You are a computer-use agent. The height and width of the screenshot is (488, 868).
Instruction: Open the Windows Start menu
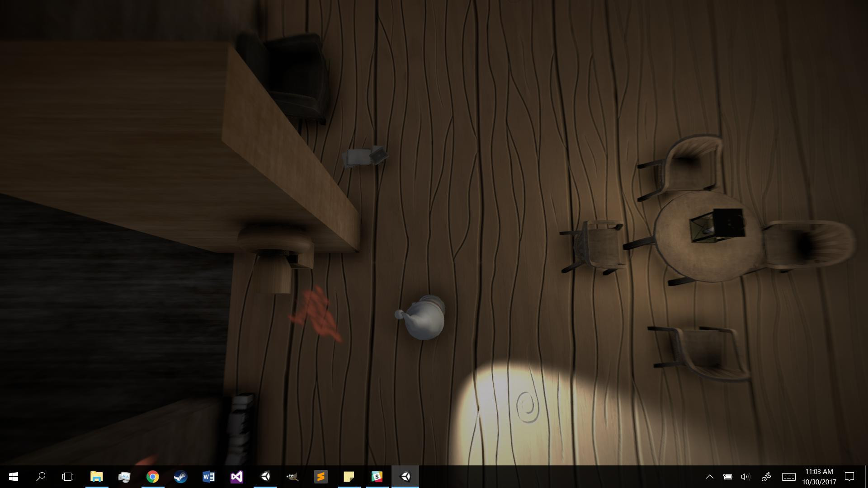pos(13,477)
